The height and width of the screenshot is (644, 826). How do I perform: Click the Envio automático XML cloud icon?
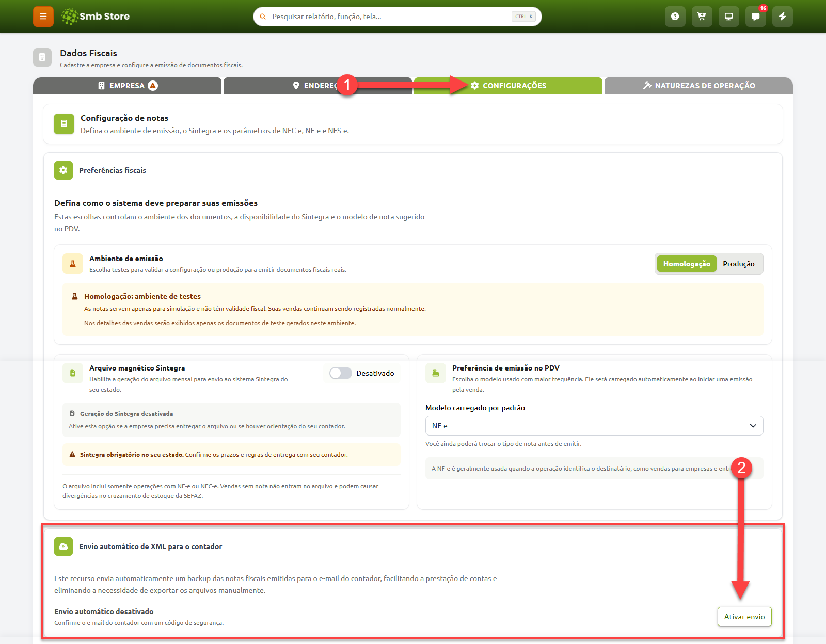click(x=63, y=546)
